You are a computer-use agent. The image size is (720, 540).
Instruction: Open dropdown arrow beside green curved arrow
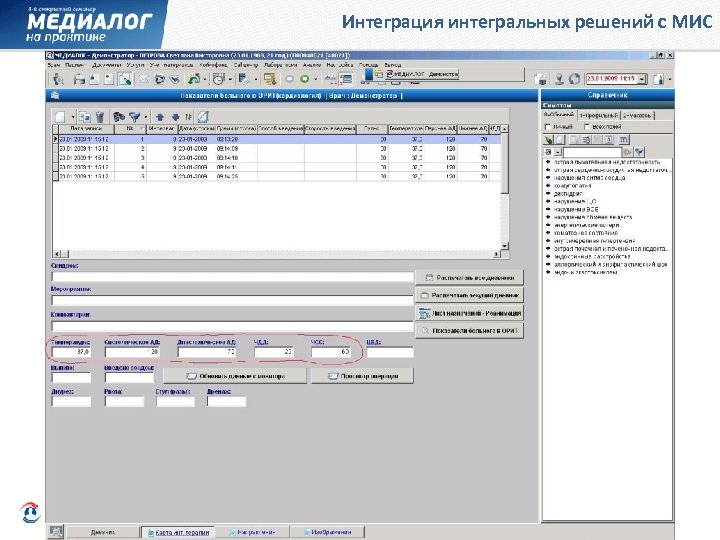204,79
